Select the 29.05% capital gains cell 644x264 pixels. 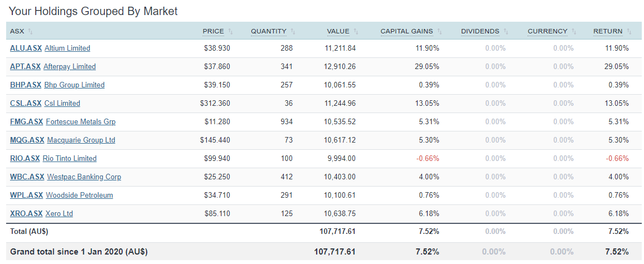[x=427, y=66]
